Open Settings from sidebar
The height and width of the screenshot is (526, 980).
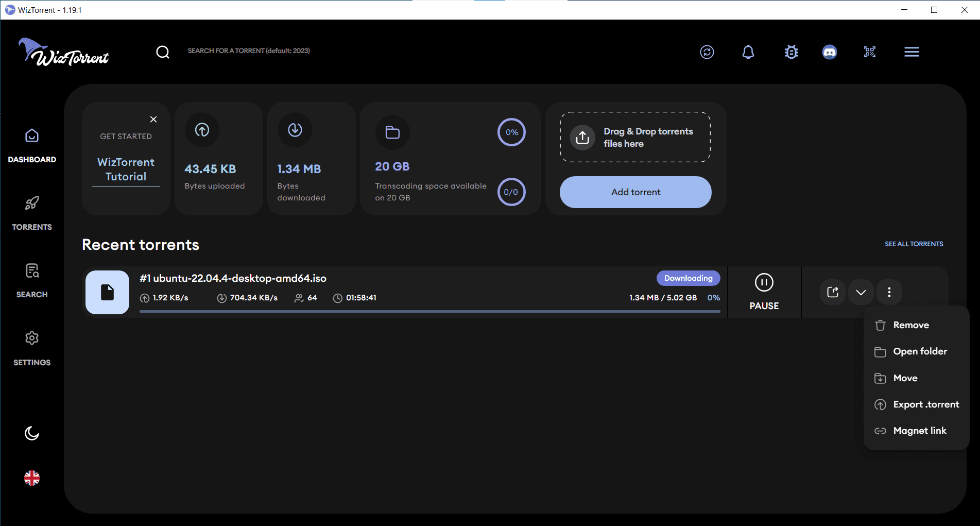coord(32,349)
